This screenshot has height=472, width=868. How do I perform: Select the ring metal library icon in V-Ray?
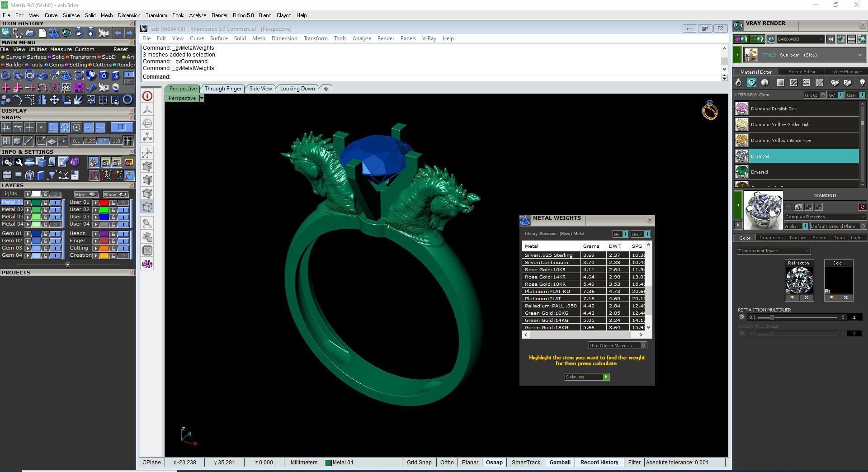[x=738, y=83]
